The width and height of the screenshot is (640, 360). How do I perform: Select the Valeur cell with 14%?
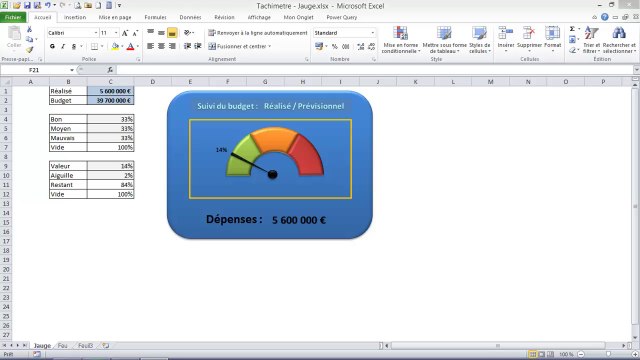point(111,166)
